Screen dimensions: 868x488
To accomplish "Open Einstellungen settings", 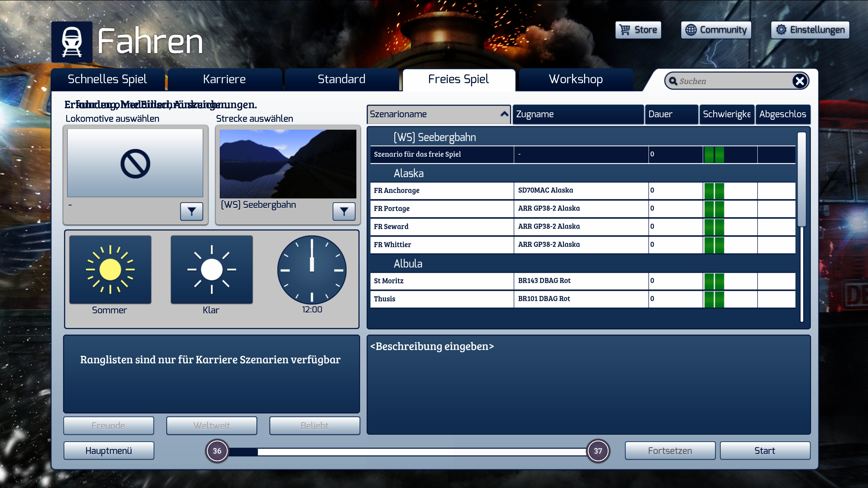I will [810, 30].
